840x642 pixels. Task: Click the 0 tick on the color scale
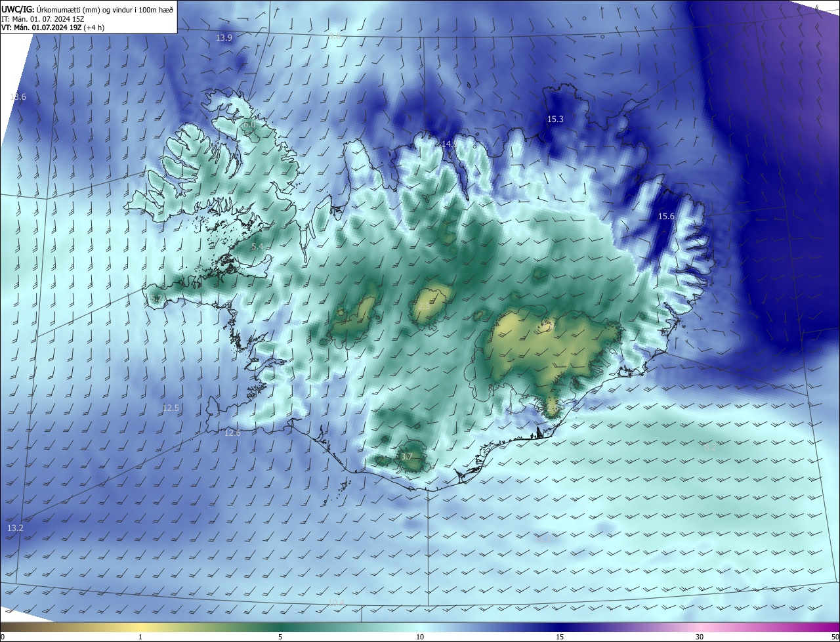pyautogui.click(x=3, y=637)
